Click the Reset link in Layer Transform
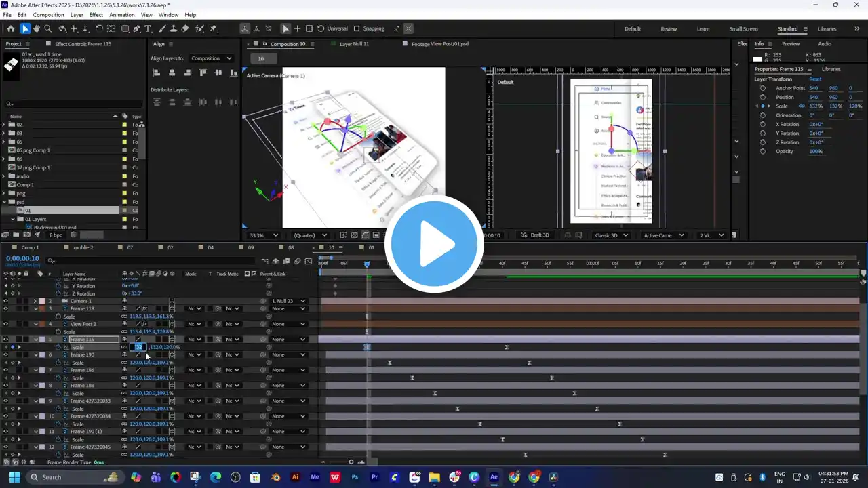This screenshot has width=868, height=488. coord(815,79)
